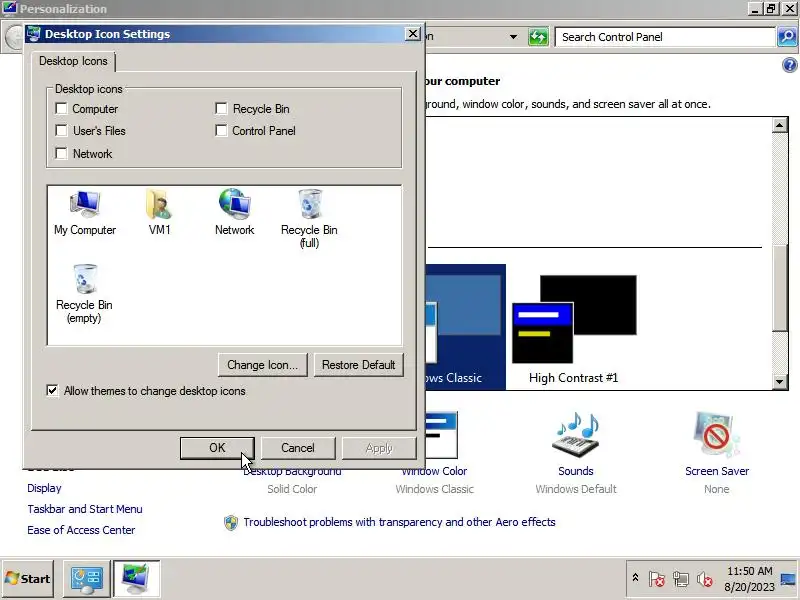Image resolution: width=800 pixels, height=600 pixels.
Task: Click the Window Color link label
Action: coord(434,471)
